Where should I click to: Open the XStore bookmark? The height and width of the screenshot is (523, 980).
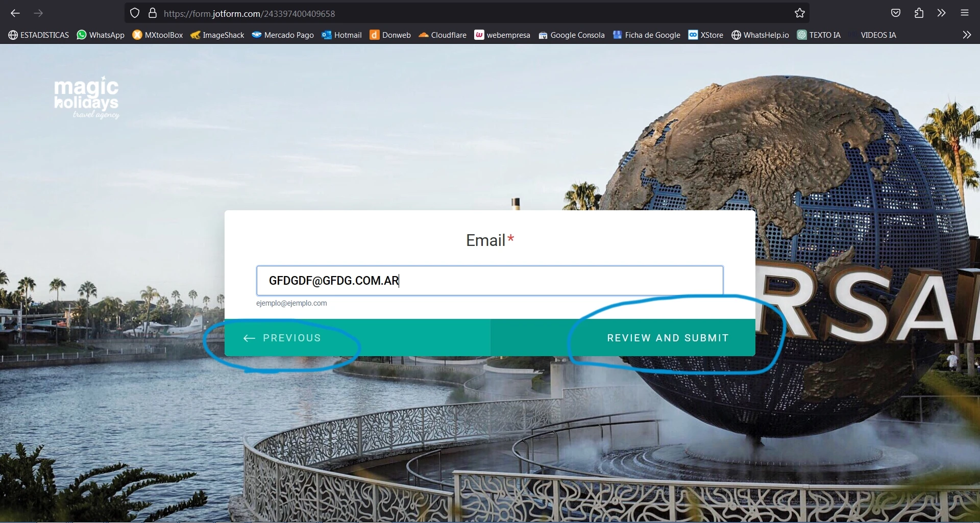coord(705,35)
